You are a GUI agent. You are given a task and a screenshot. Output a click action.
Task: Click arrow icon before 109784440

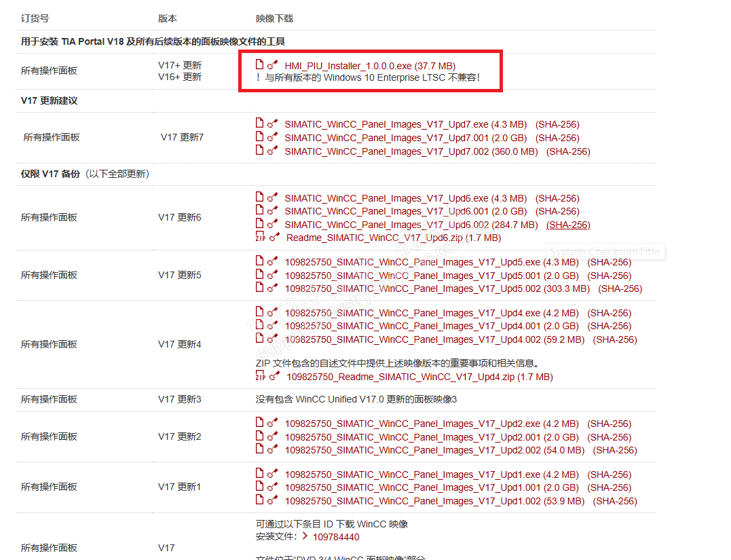pyautogui.click(x=305, y=536)
